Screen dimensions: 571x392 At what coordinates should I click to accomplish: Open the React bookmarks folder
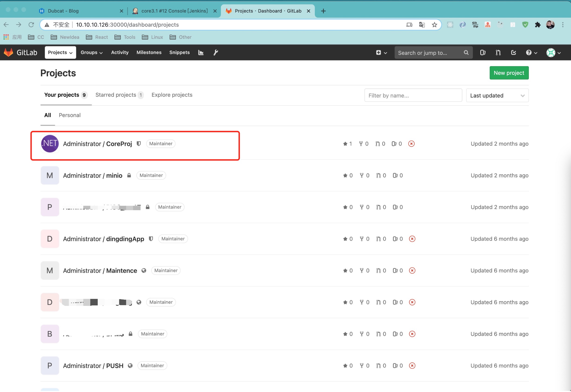click(x=97, y=37)
